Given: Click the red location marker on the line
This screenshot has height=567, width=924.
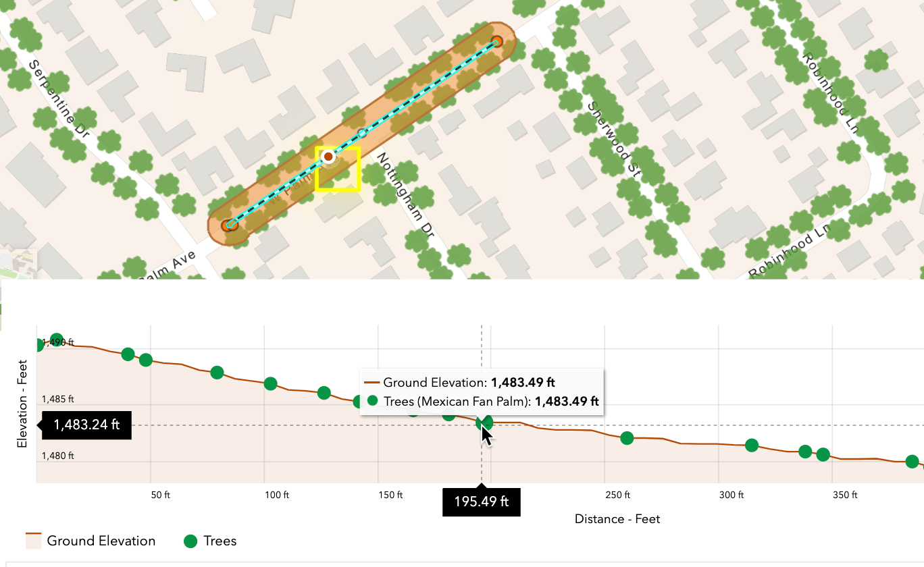Looking at the screenshot, I should [x=328, y=157].
